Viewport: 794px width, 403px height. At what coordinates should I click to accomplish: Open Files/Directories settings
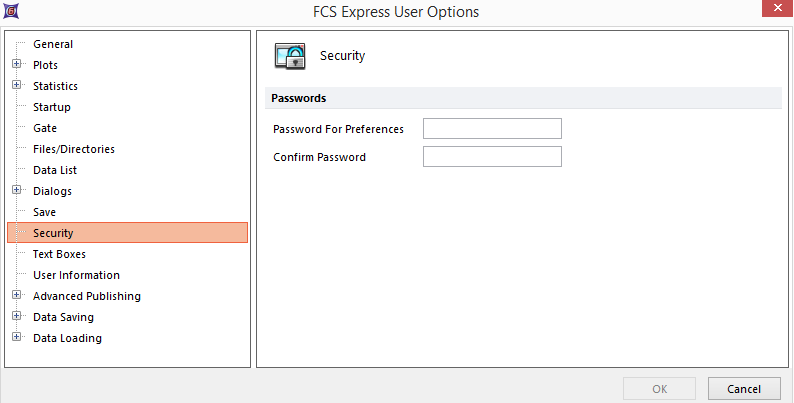tap(74, 149)
